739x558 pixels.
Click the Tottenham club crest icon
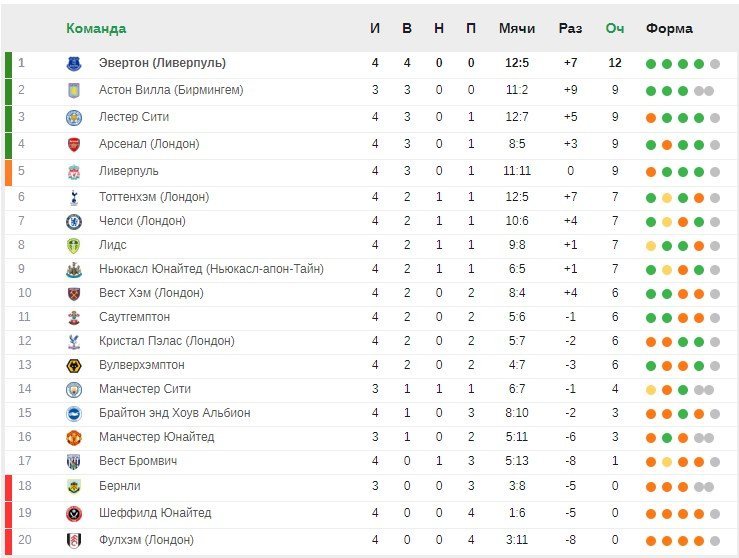[74, 198]
